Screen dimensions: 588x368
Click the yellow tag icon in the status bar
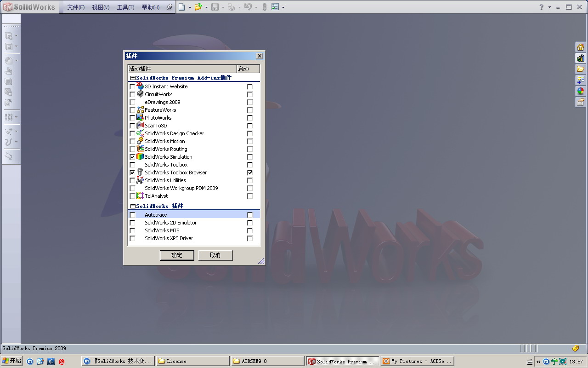pyautogui.click(x=576, y=348)
